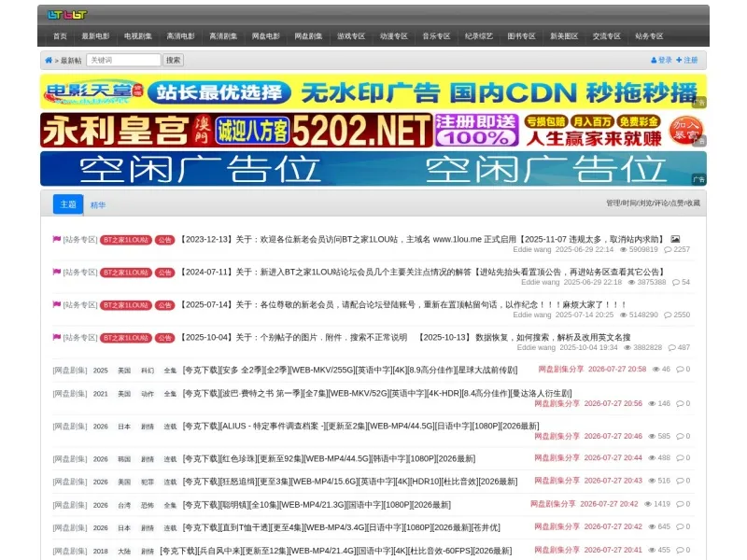The width and height of the screenshot is (747, 560).
Task: Click the 台湾 tag on the 聪明镇 row
Action: (124, 505)
